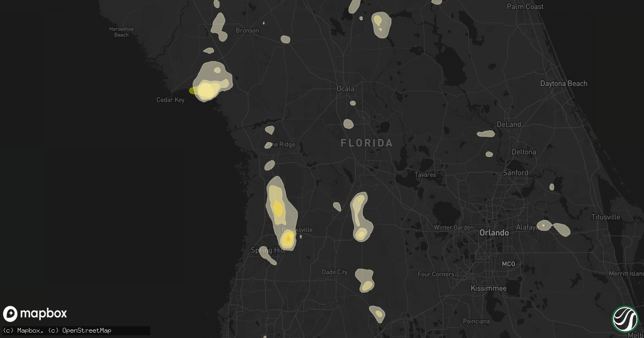Click the Poinciana label

point(477,321)
